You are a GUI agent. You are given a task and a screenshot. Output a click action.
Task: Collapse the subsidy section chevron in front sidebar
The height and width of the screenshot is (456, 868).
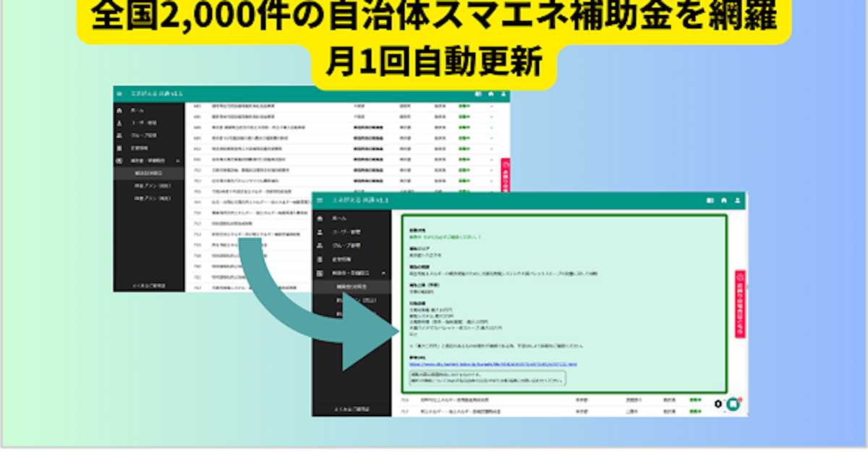[x=383, y=273]
